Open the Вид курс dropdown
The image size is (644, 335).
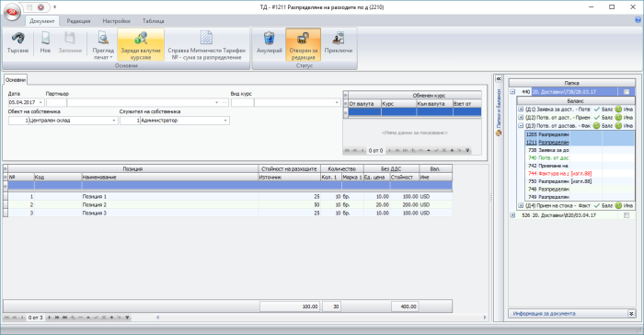pos(337,102)
